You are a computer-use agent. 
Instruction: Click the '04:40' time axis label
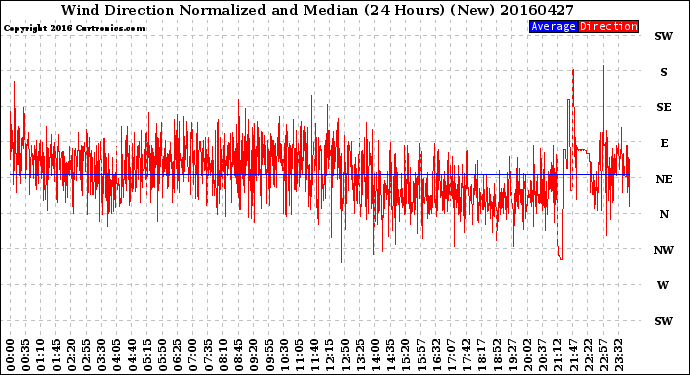[x=132, y=355]
